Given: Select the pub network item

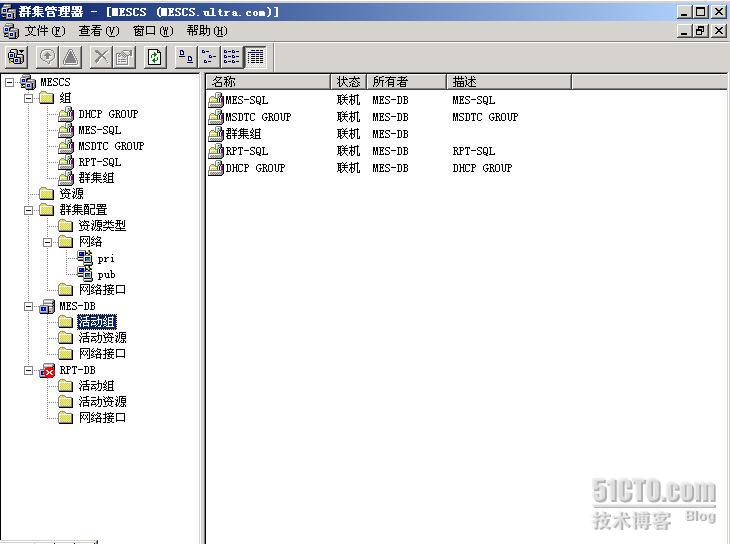Looking at the screenshot, I should 106,274.
